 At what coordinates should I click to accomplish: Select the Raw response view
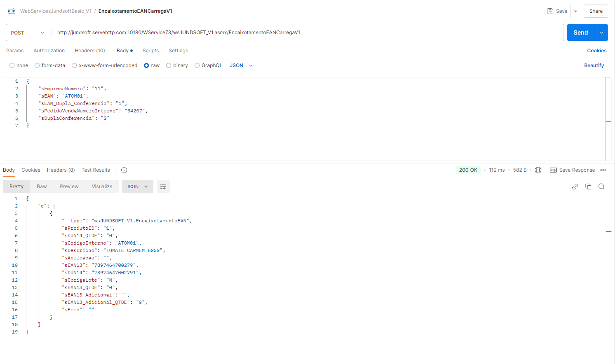[x=42, y=187]
